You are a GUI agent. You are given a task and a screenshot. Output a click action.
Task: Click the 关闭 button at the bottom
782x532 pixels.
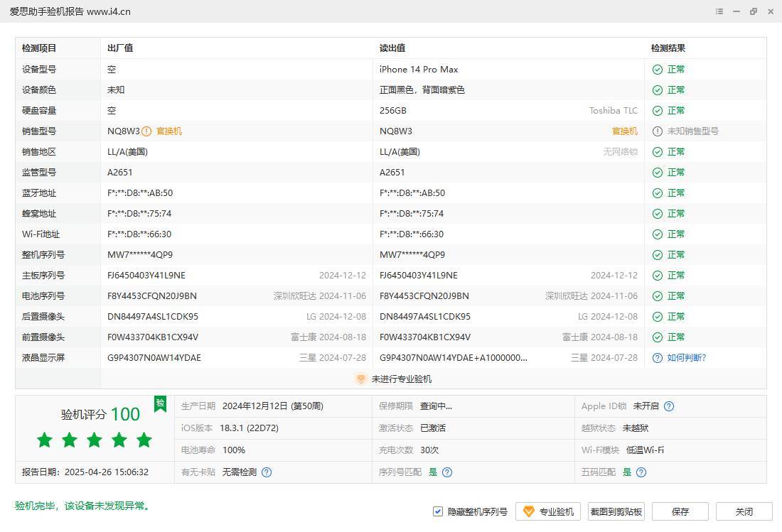click(744, 511)
